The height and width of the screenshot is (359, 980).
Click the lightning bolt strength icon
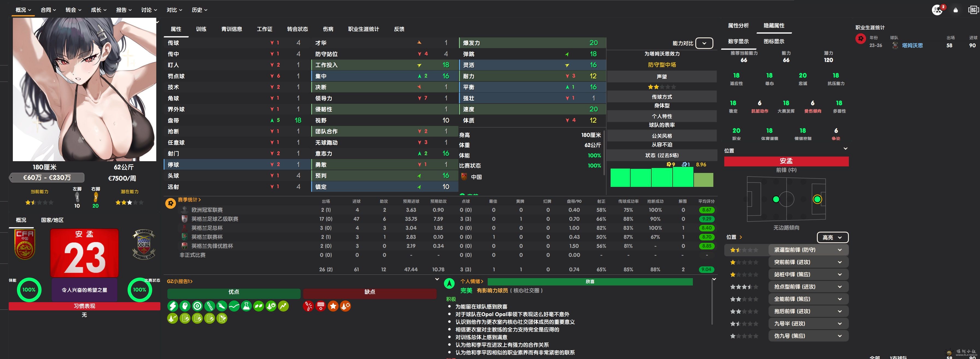(172, 306)
